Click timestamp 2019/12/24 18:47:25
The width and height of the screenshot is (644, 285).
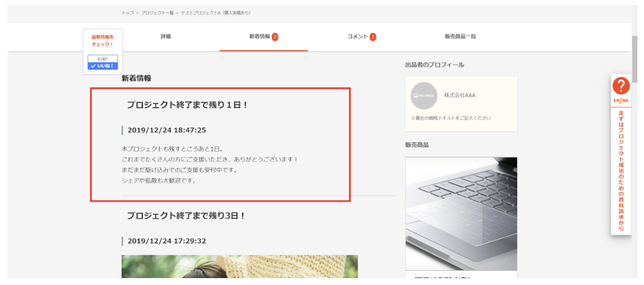[x=166, y=130]
